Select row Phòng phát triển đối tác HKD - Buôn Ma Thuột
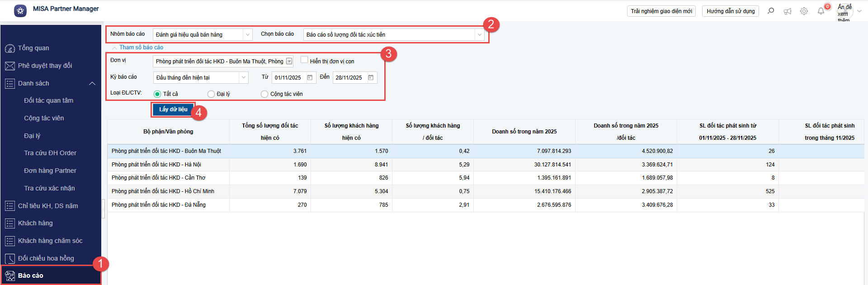 tap(486, 151)
